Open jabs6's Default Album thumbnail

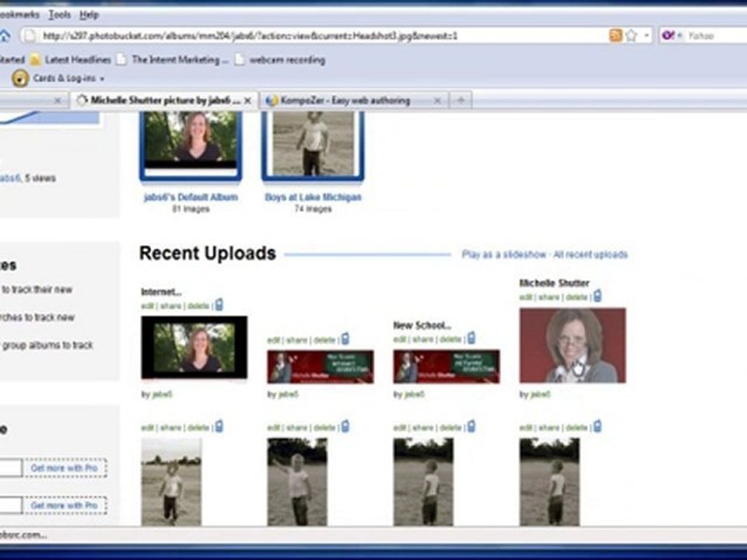click(191, 145)
